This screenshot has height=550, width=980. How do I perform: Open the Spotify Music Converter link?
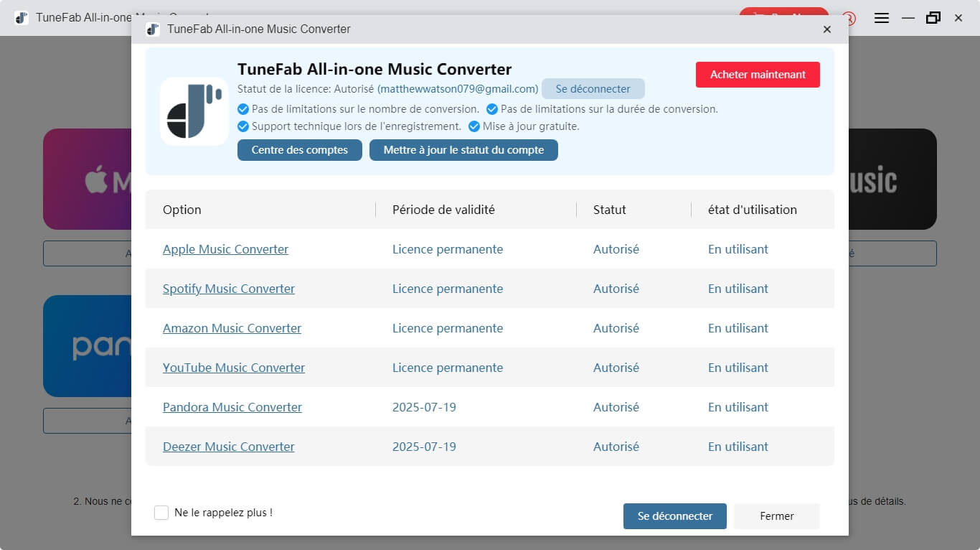[228, 289]
